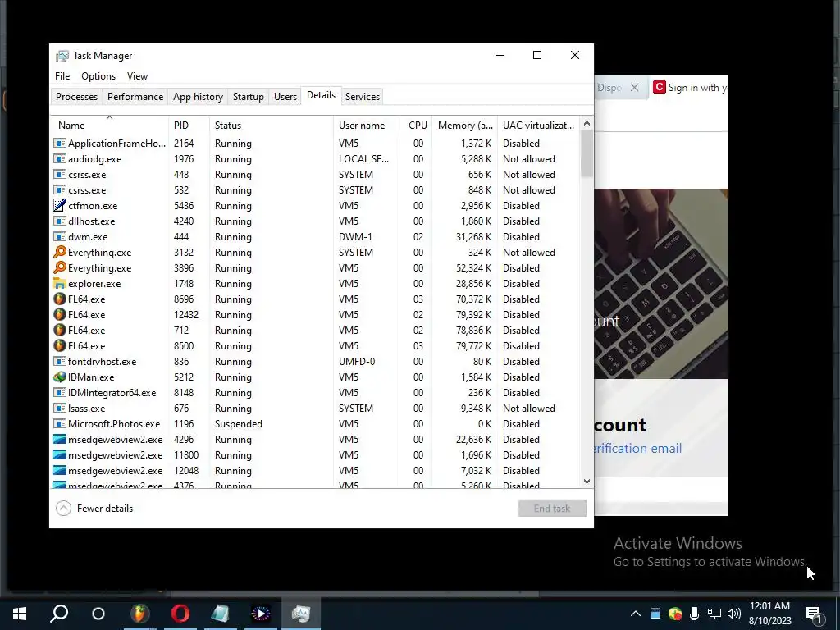Select the 'Sign in with' browser tab
840x630 pixels.
tap(689, 87)
